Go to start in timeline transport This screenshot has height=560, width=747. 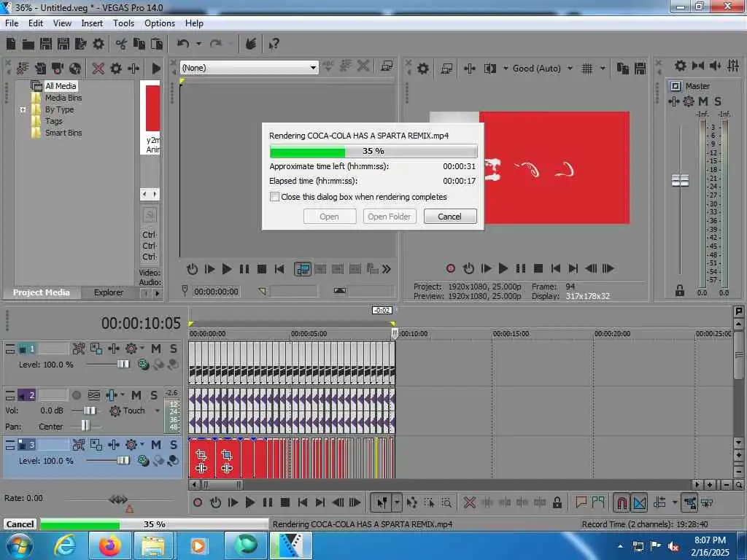[303, 502]
